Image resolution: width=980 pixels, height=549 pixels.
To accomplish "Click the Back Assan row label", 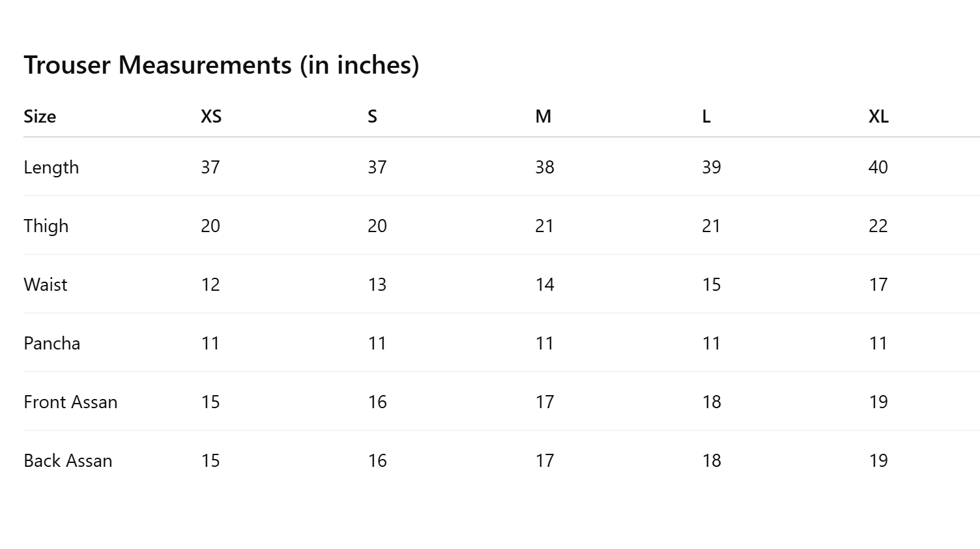I will 68,461.
